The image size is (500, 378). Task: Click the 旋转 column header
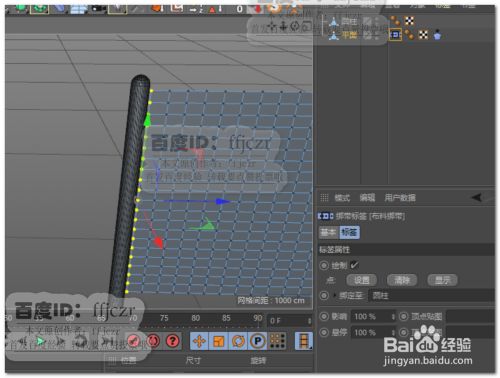click(258, 360)
